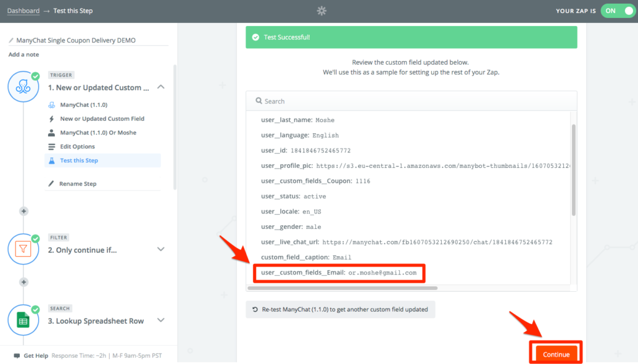Expand step 2 Only continue if filter

click(x=161, y=249)
